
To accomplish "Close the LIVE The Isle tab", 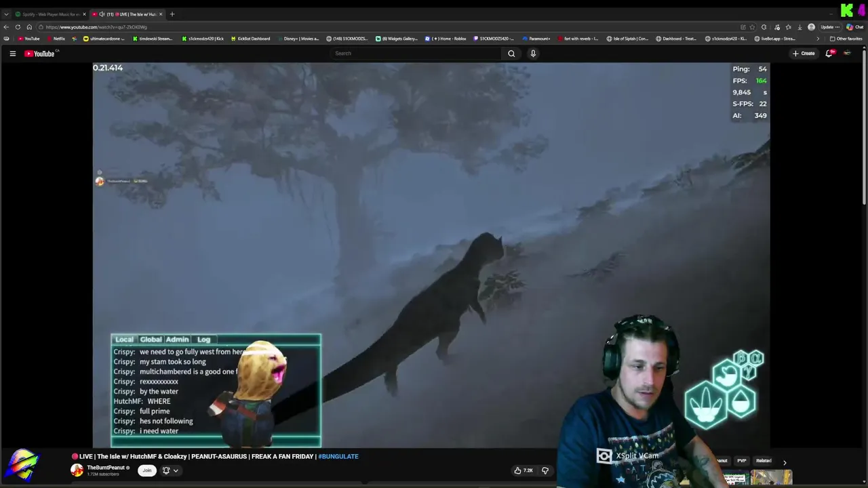I will point(161,14).
